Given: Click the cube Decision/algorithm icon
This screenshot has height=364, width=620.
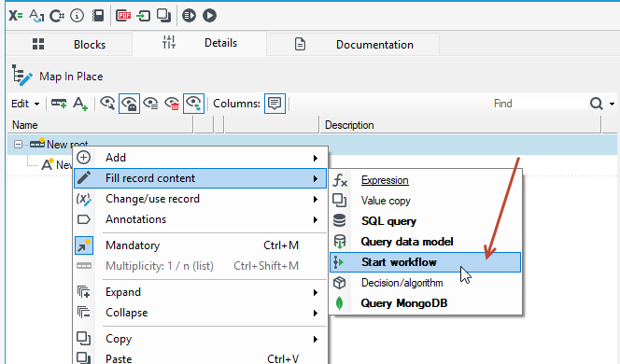Looking at the screenshot, I should point(340,283).
